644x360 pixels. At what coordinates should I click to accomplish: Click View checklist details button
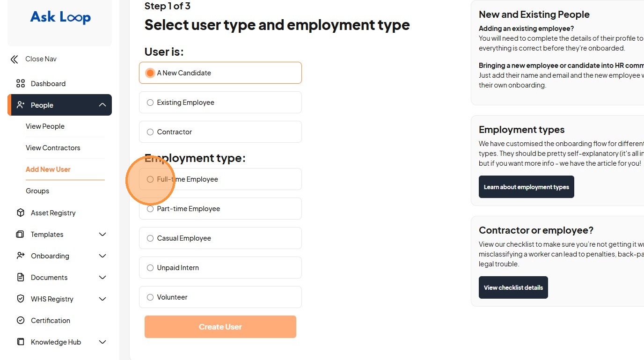(x=513, y=287)
